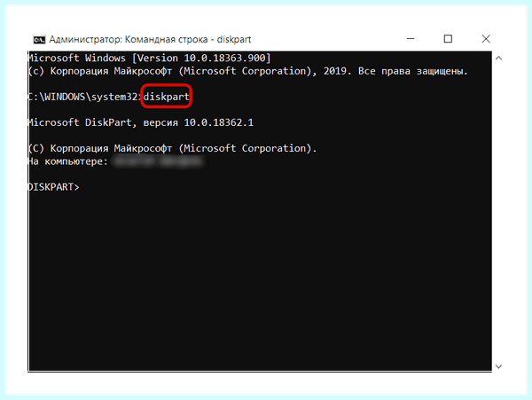
Task: Click the copyright line ending 'Все права защищены.'
Action: click(x=247, y=71)
